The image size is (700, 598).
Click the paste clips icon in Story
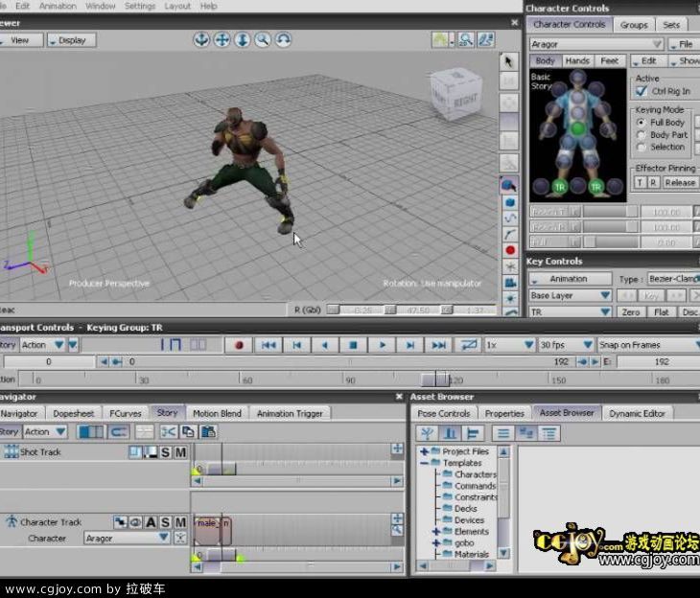(x=208, y=431)
